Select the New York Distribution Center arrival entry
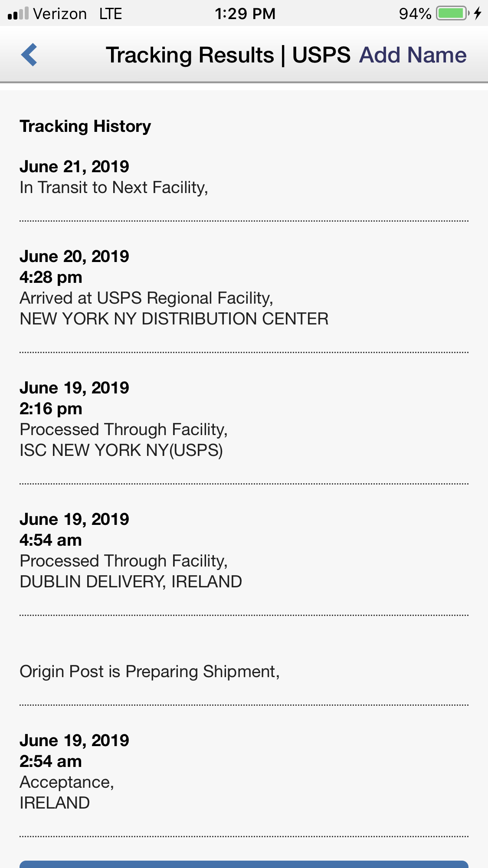This screenshot has height=868, width=488. pos(244,288)
